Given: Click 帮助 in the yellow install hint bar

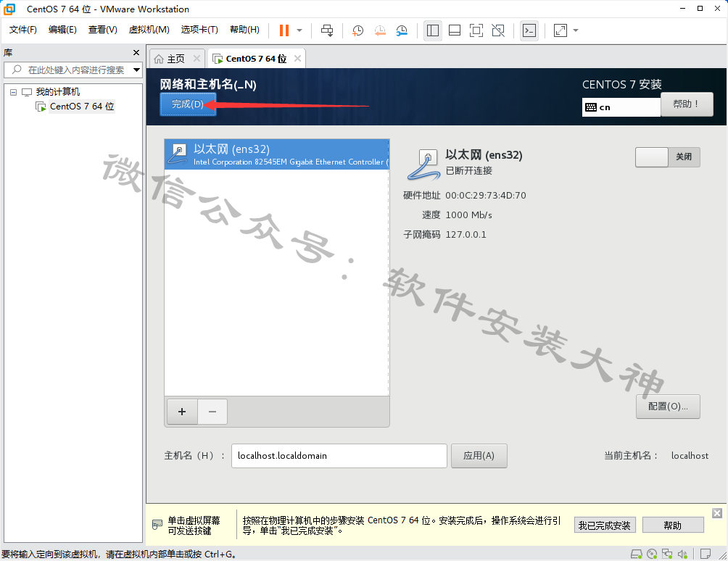Looking at the screenshot, I should [673, 525].
